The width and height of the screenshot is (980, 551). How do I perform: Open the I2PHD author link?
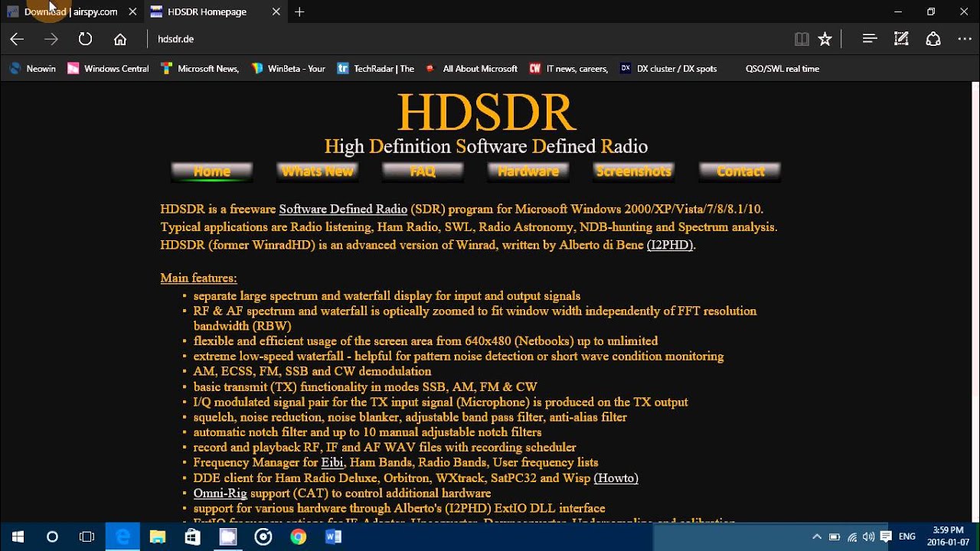tap(670, 245)
